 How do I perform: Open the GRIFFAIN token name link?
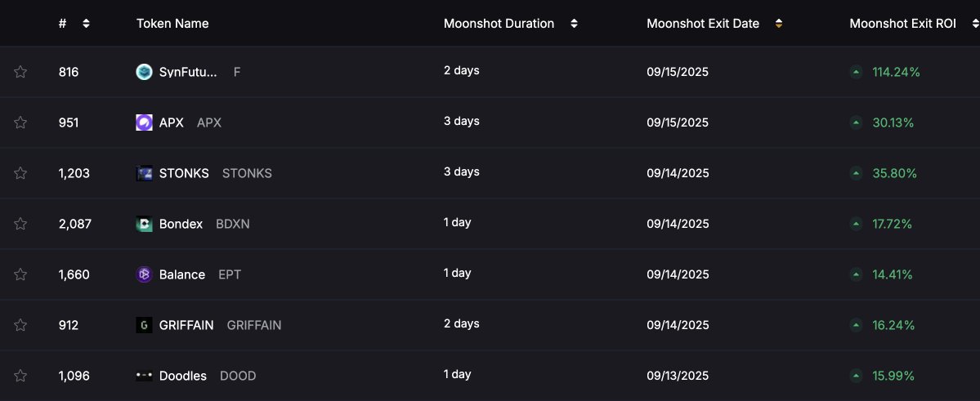pyautogui.click(x=186, y=325)
